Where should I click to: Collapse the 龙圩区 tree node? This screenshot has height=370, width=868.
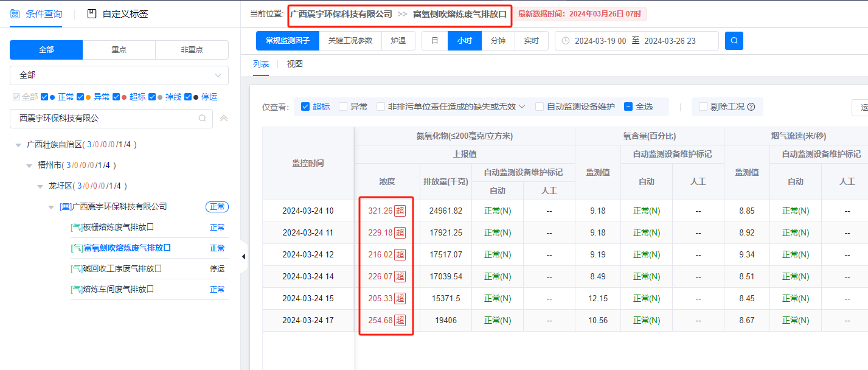(x=40, y=186)
